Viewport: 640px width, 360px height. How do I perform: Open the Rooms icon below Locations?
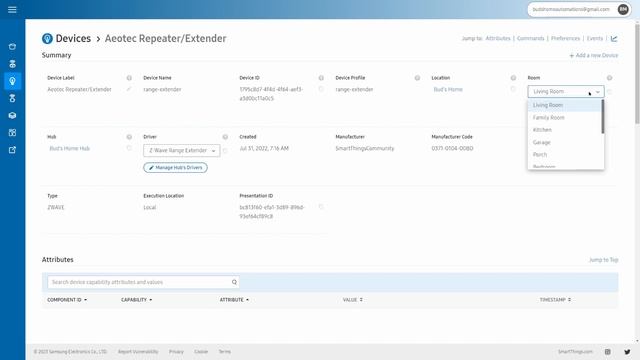(12, 64)
